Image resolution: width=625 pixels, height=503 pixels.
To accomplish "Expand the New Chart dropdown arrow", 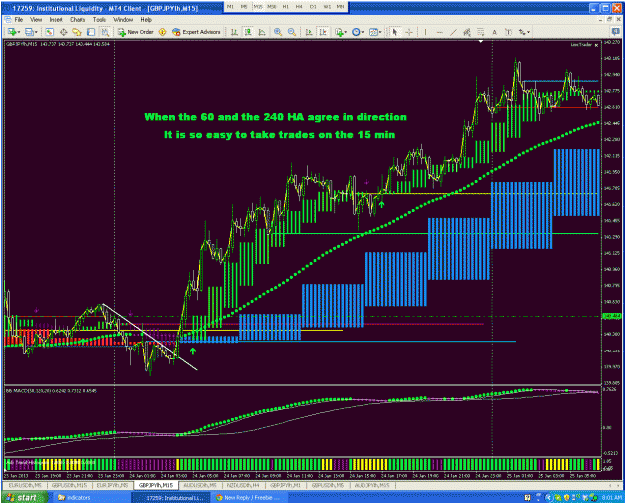I will coord(18,32).
